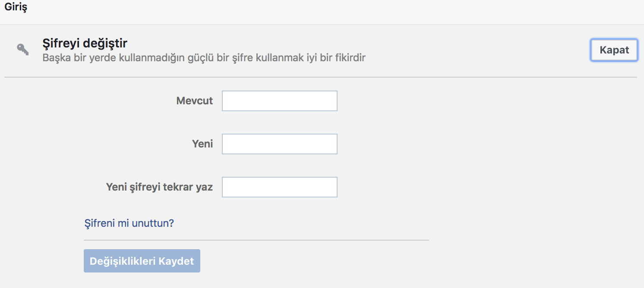Place cursor in new password box
The image size is (644, 288).
point(279,144)
